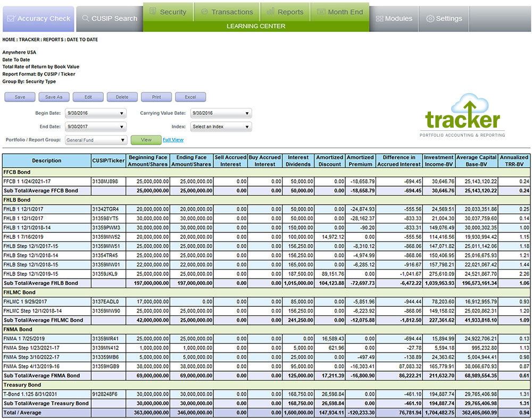Export the report with Excel button

coord(190,97)
